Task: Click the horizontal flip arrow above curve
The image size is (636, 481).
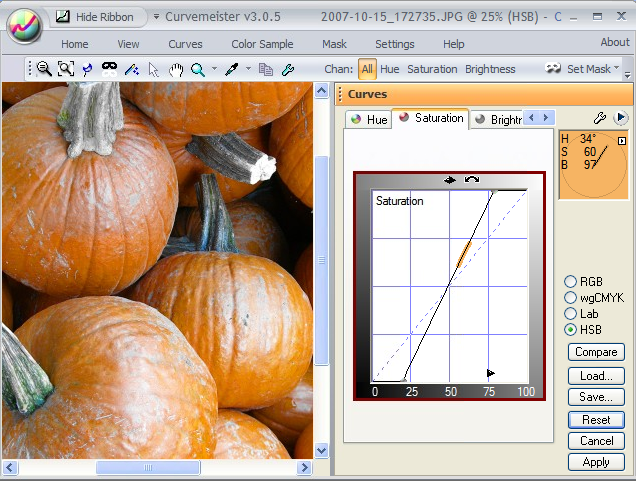Action: pos(449,180)
